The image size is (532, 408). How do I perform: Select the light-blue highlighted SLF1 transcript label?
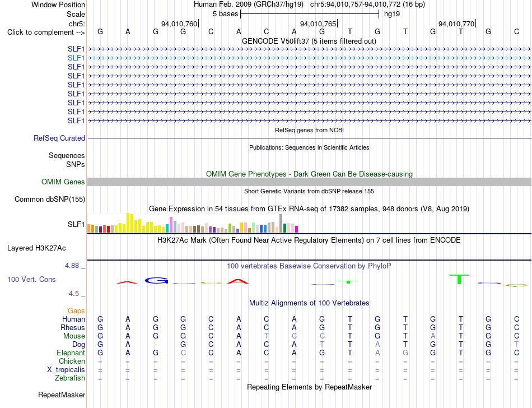click(x=76, y=58)
